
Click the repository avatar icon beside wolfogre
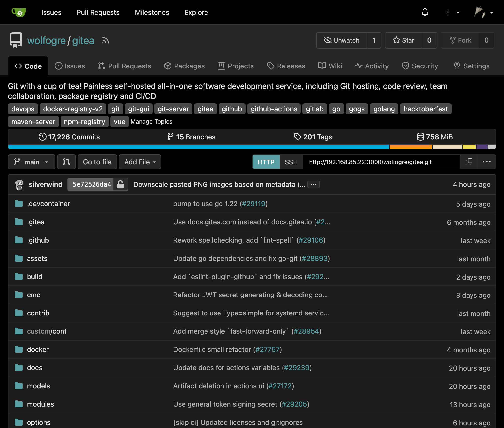[16, 40]
